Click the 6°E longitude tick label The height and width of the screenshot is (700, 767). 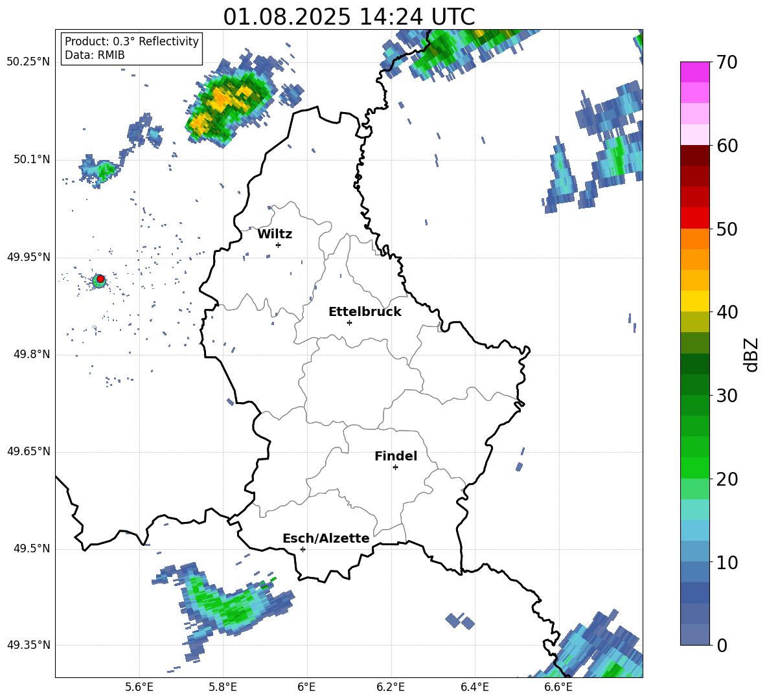(x=306, y=687)
